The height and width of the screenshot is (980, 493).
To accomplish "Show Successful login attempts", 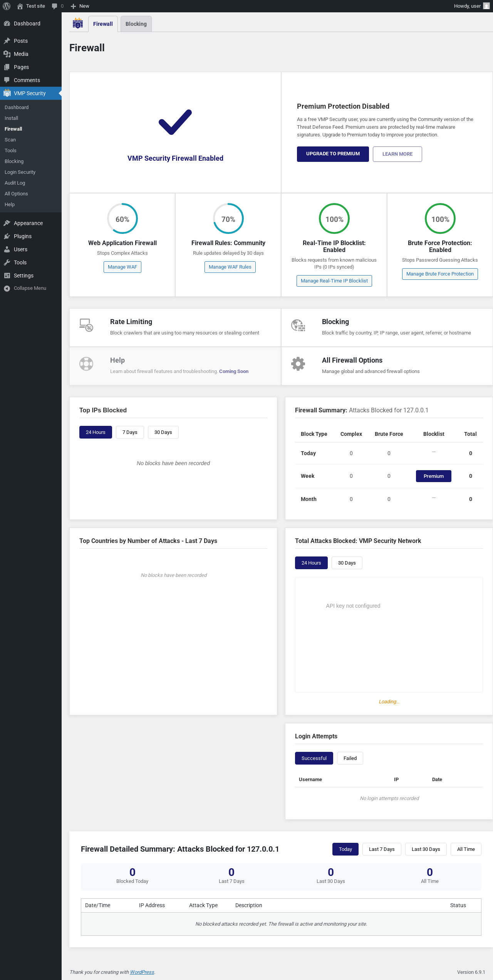I will pyautogui.click(x=314, y=758).
